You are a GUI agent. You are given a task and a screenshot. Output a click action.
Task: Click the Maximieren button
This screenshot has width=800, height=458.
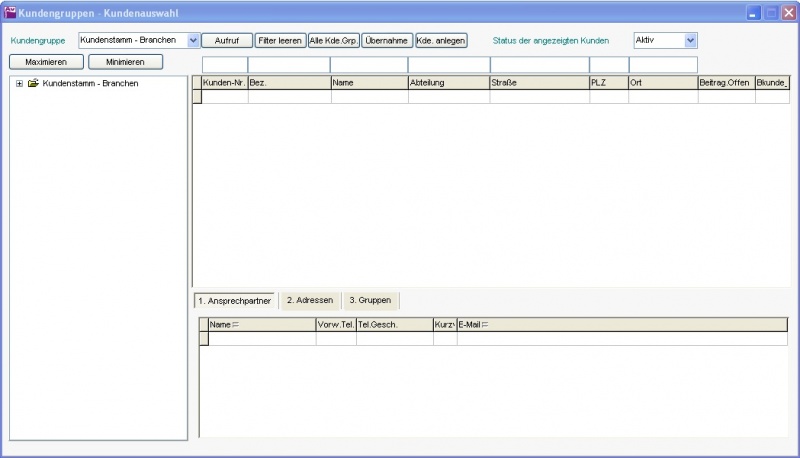[46, 62]
